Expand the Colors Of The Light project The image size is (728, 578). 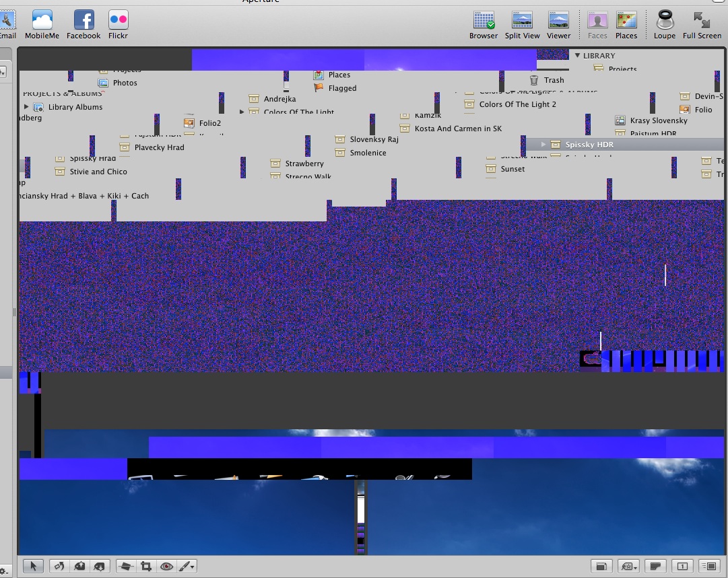click(x=241, y=112)
